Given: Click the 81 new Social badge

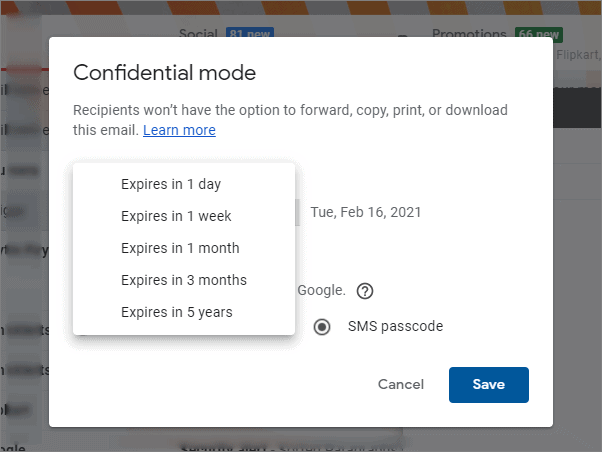Looking at the screenshot, I should [x=250, y=33].
